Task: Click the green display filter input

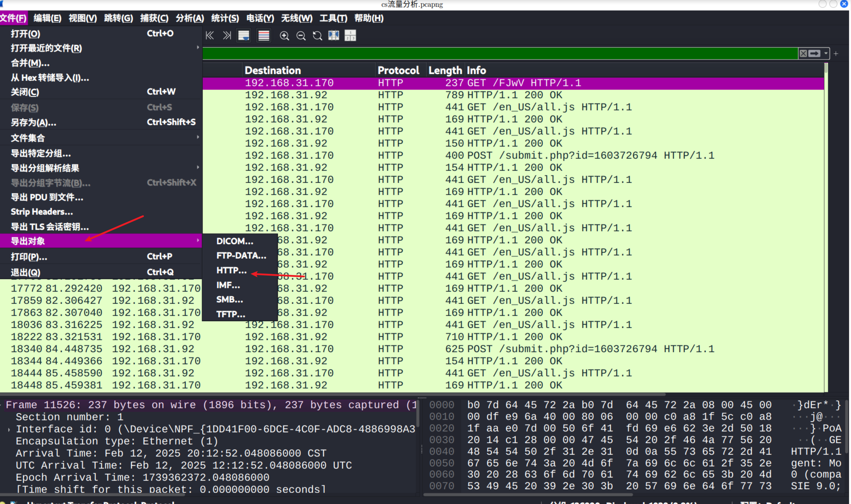Action: (x=475, y=53)
